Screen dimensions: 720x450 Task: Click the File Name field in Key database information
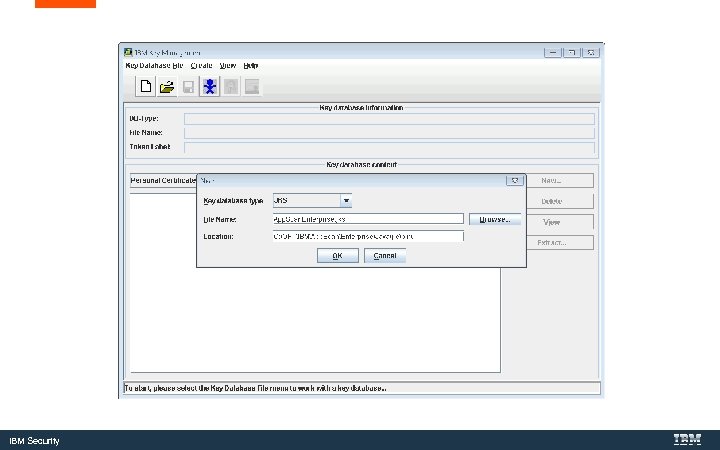click(x=389, y=133)
